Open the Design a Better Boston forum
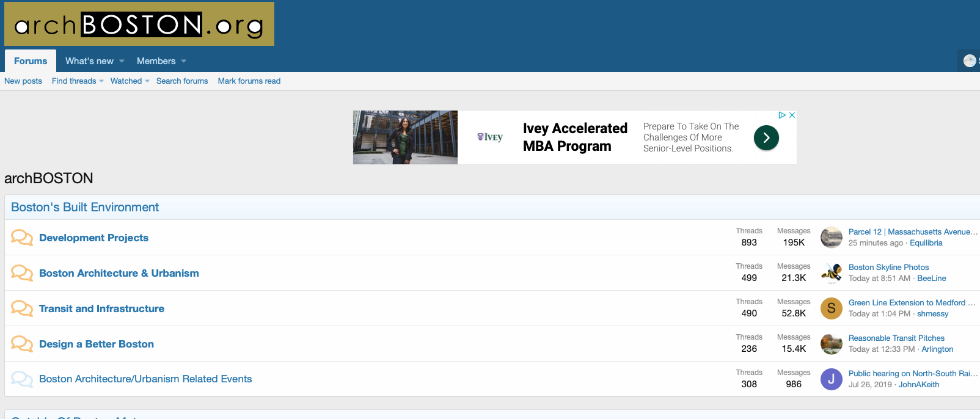Screen dimensions: 980x419 97,344
